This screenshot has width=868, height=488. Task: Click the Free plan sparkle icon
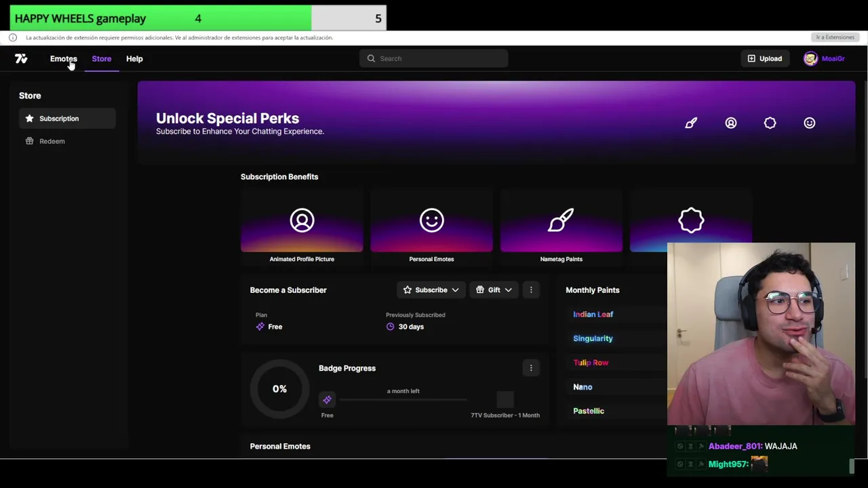(260, 327)
